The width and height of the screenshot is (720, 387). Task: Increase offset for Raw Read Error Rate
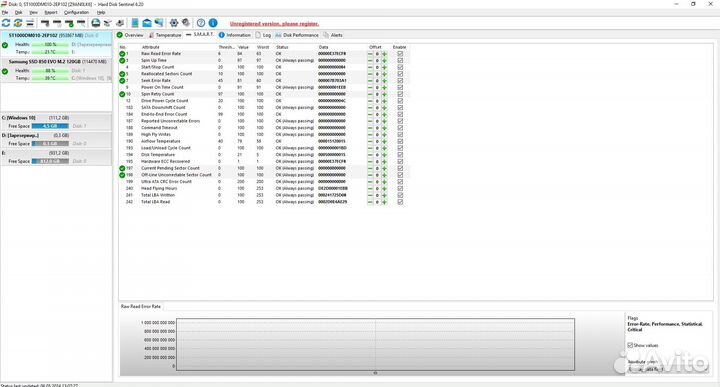(x=384, y=54)
